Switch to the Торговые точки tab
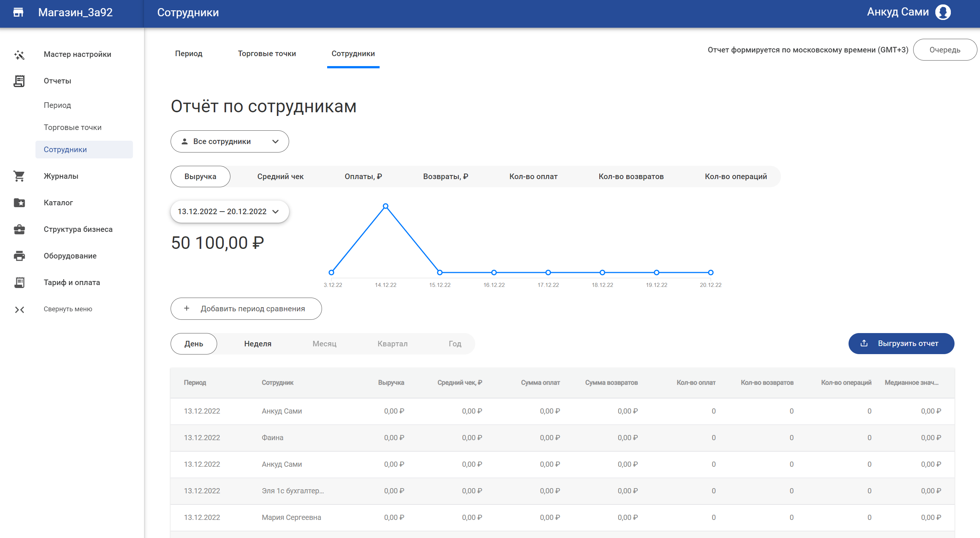The height and width of the screenshot is (538, 980). (267, 54)
